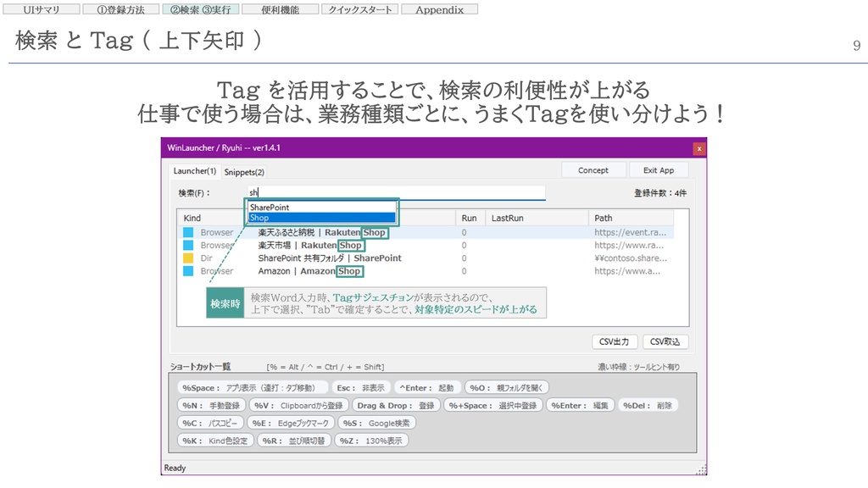Viewport: 868px width, 488px height.
Task: Choose SharePoint from the tag suggestions
Action: point(321,207)
